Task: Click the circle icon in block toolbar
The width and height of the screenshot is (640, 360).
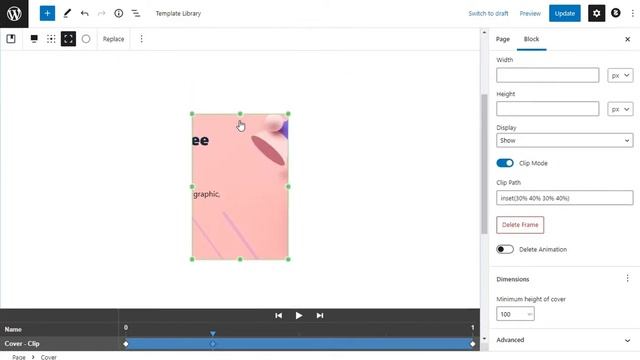Action: (86, 39)
